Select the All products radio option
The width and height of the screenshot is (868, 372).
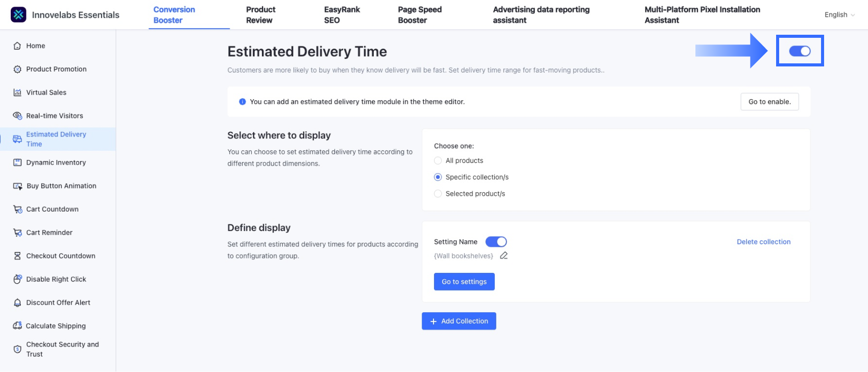(x=438, y=160)
